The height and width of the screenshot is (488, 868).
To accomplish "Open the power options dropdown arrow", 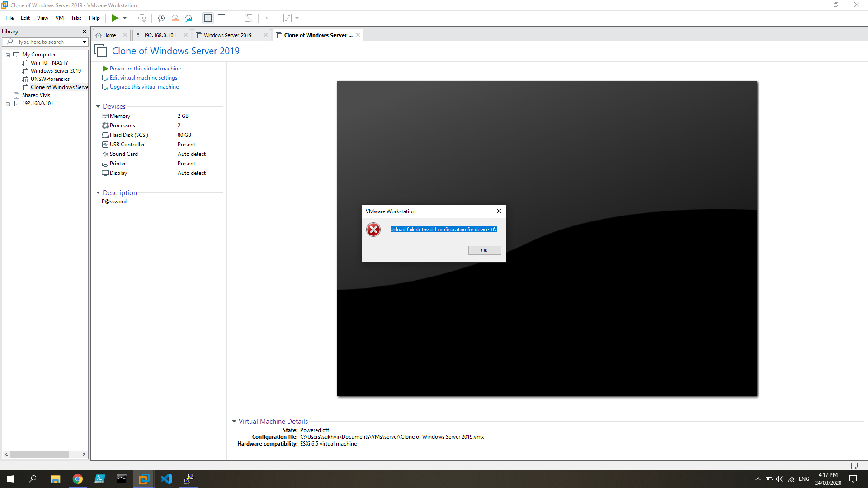I will pos(125,18).
